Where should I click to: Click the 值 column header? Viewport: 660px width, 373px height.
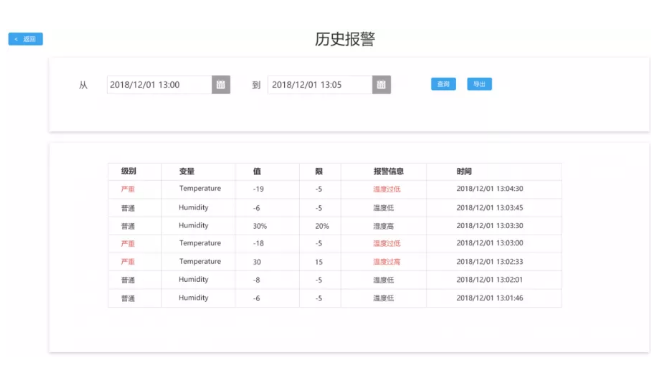click(257, 171)
